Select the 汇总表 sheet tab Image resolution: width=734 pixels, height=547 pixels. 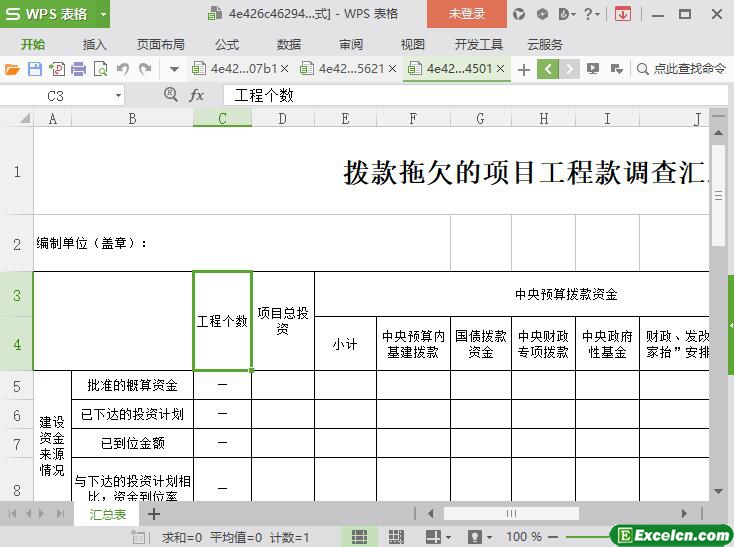click(108, 514)
